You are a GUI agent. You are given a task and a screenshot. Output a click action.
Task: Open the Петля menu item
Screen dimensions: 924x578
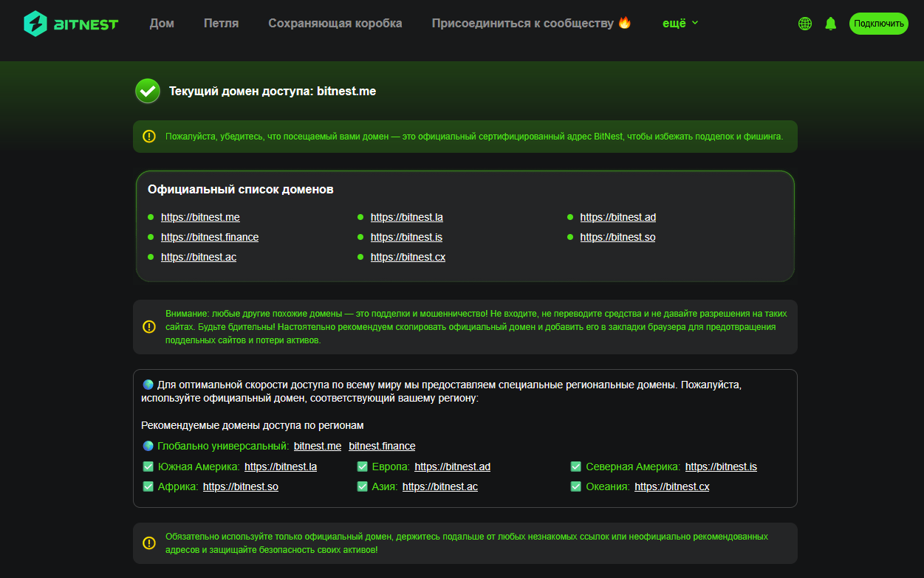[220, 23]
